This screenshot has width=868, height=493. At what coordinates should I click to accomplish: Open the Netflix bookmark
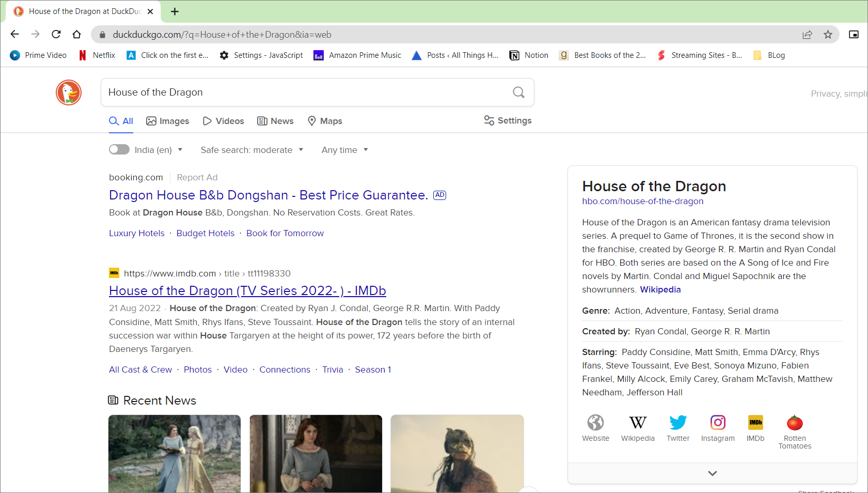97,55
